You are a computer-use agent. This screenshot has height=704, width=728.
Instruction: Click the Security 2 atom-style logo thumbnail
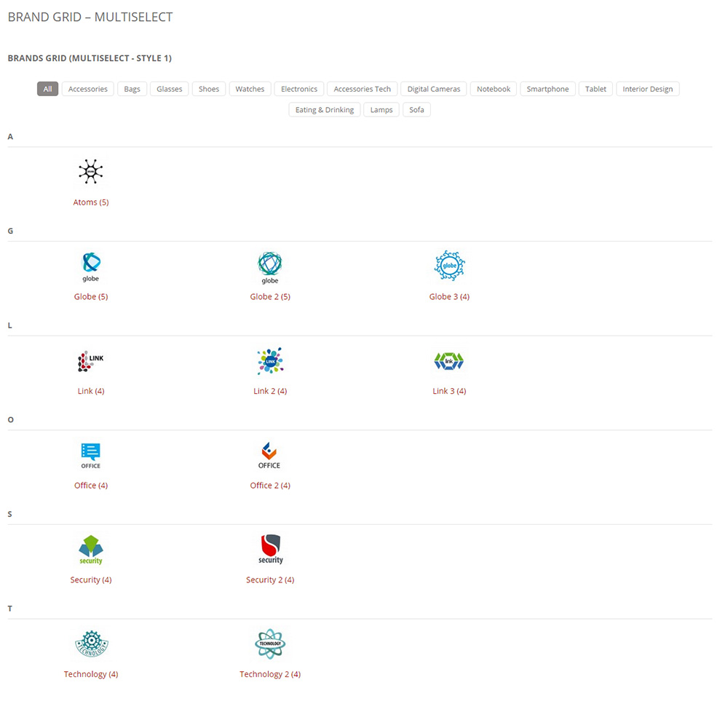point(270,549)
